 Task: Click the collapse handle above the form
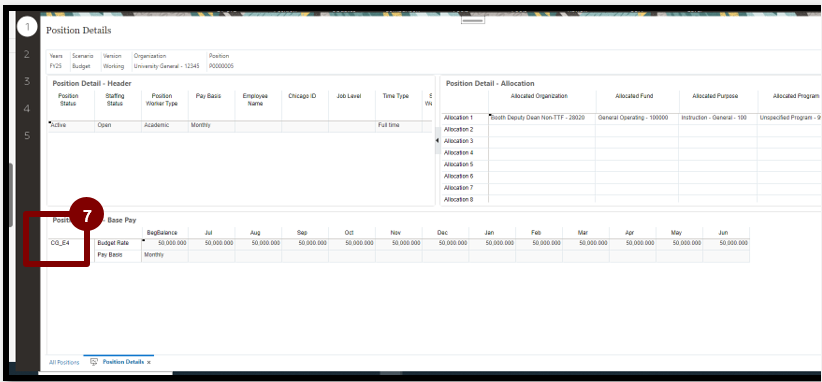[x=473, y=20]
